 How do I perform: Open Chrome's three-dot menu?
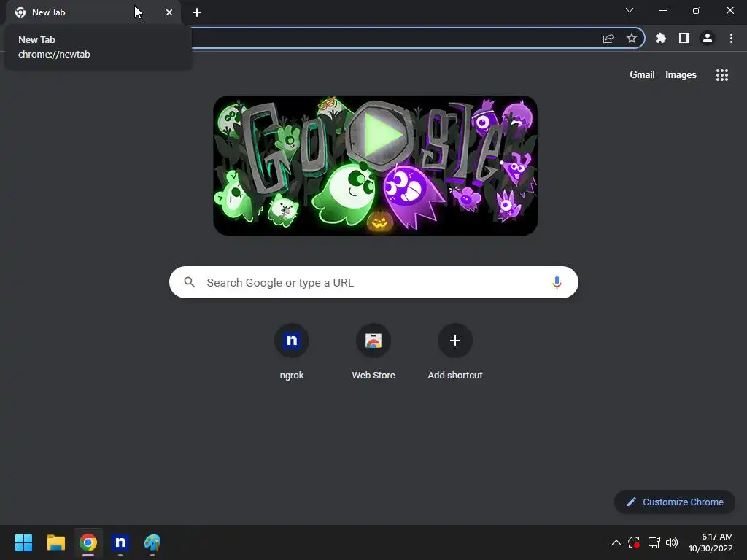[731, 38]
